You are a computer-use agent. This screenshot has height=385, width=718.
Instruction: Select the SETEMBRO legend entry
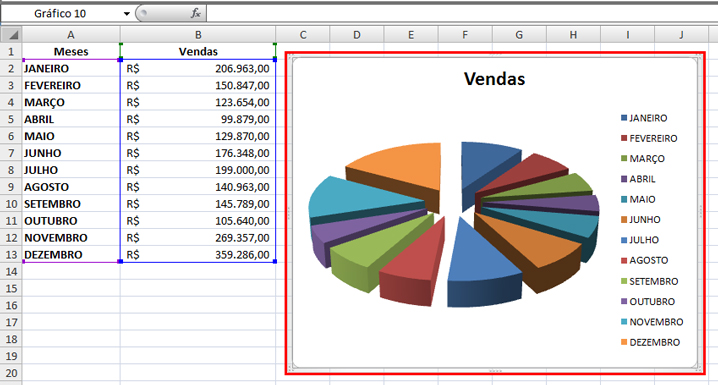tap(649, 282)
